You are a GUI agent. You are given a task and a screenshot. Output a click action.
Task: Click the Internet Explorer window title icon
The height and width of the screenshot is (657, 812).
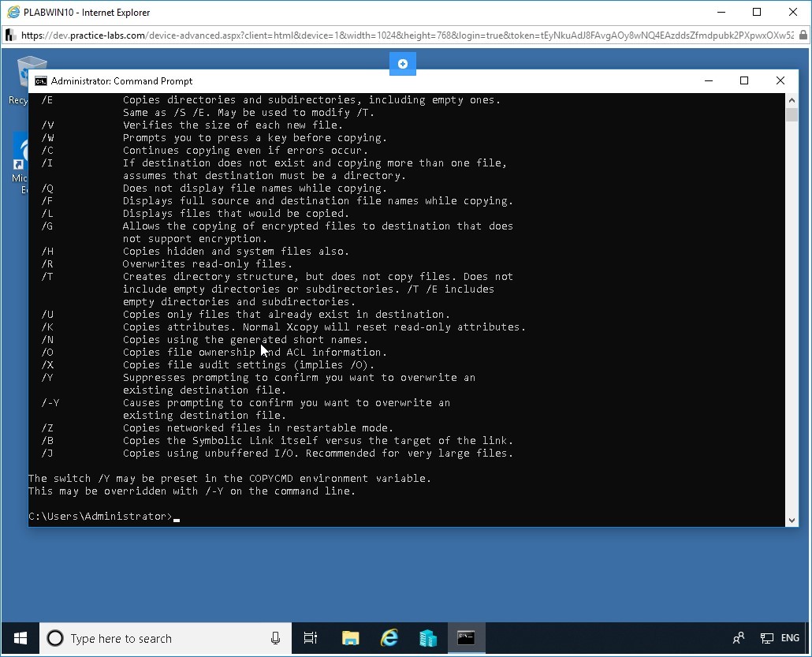(13, 13)
